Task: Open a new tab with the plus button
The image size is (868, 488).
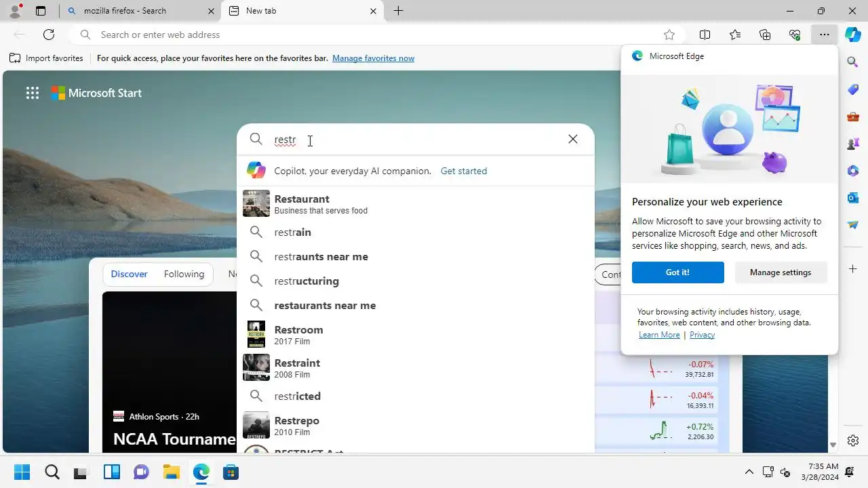Action: 399,11
